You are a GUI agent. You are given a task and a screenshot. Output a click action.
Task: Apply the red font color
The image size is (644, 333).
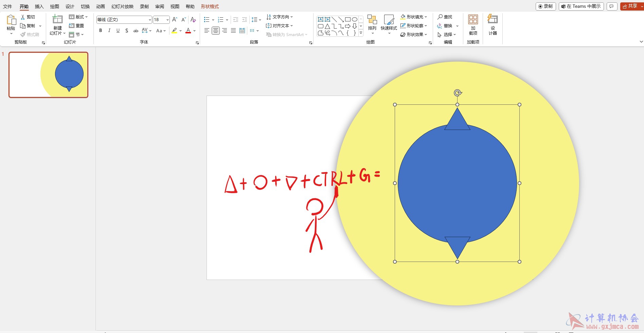coord(188,31)
